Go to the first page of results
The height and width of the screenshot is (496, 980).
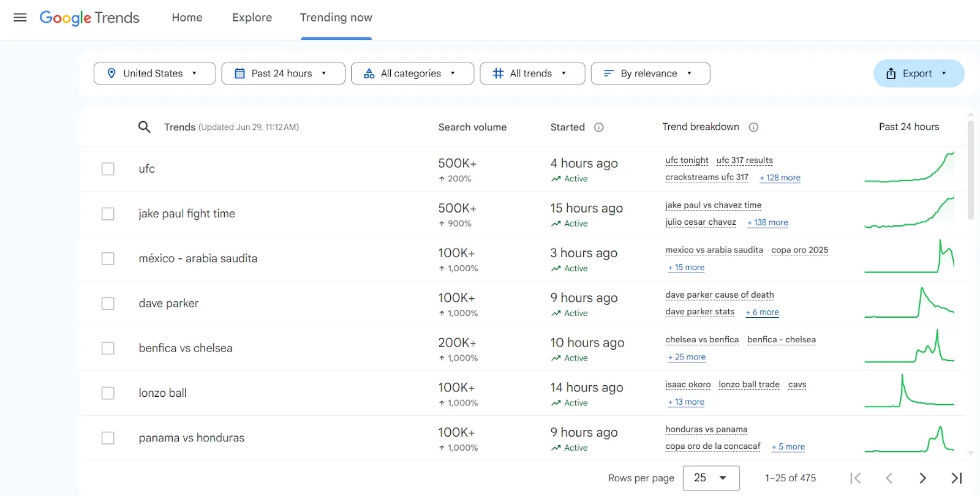coord(856,478)
